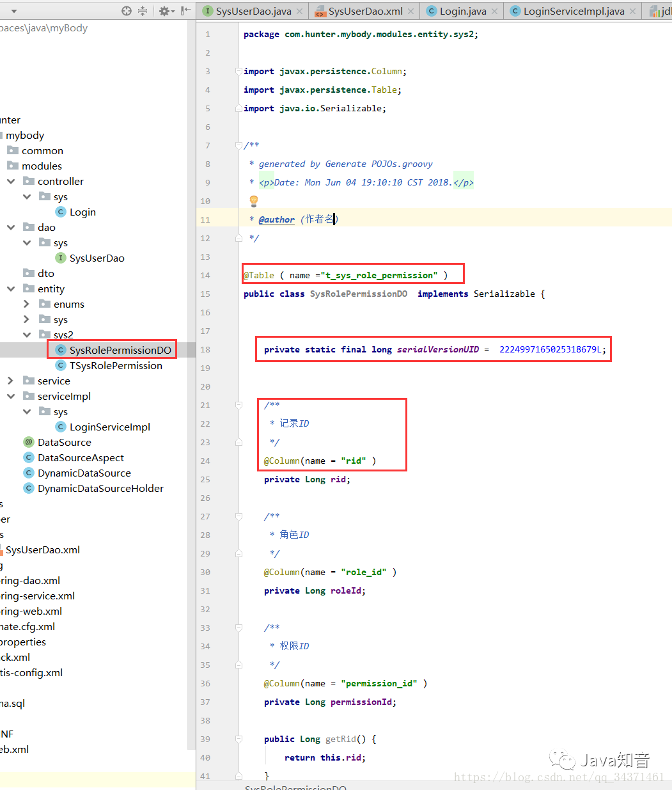Image resolution: width=672 pixels, height=790 pixels.
Task: Click the project tree vertical scrollbar
Action: point(191,384)
